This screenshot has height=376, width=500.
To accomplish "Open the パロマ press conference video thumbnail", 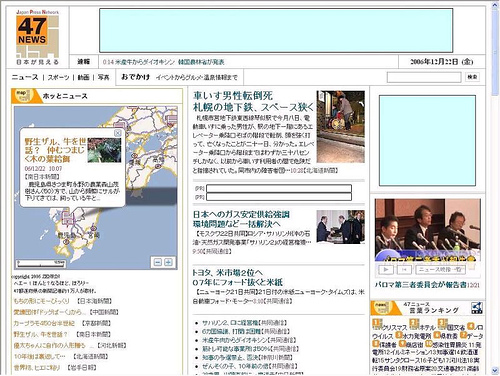I will (428, 230).
